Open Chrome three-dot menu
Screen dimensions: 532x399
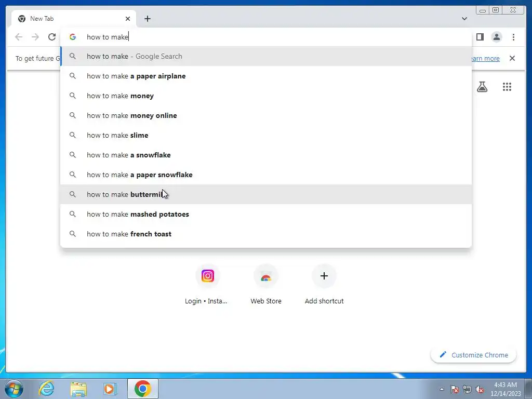click(513, 37)
